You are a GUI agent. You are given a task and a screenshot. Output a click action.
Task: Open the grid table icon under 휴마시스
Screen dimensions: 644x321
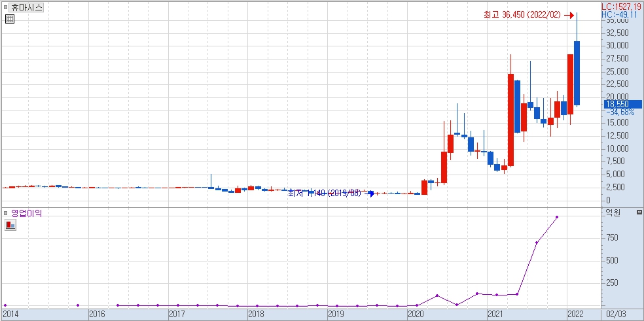[10, 18]
